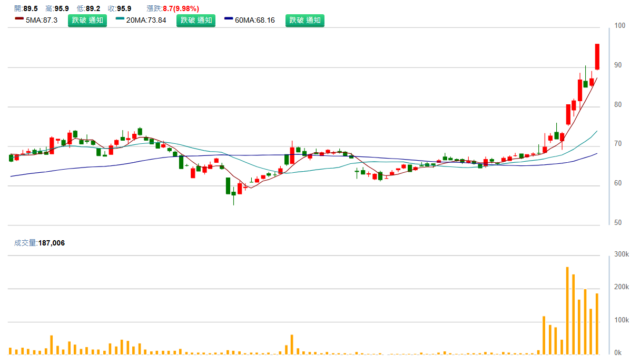
Task: Click the 跌破 通知 button beside 20MA
Action: click(195, 21)
